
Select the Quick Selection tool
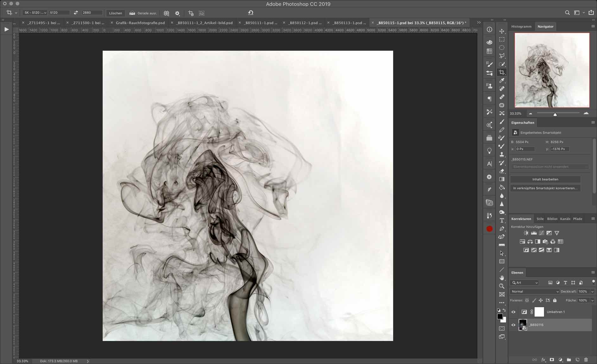tap(502, 64)
